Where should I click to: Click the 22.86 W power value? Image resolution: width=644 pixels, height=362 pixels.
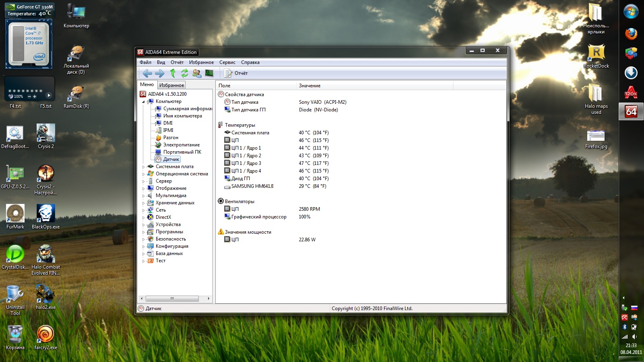click(x=307, y=240)
